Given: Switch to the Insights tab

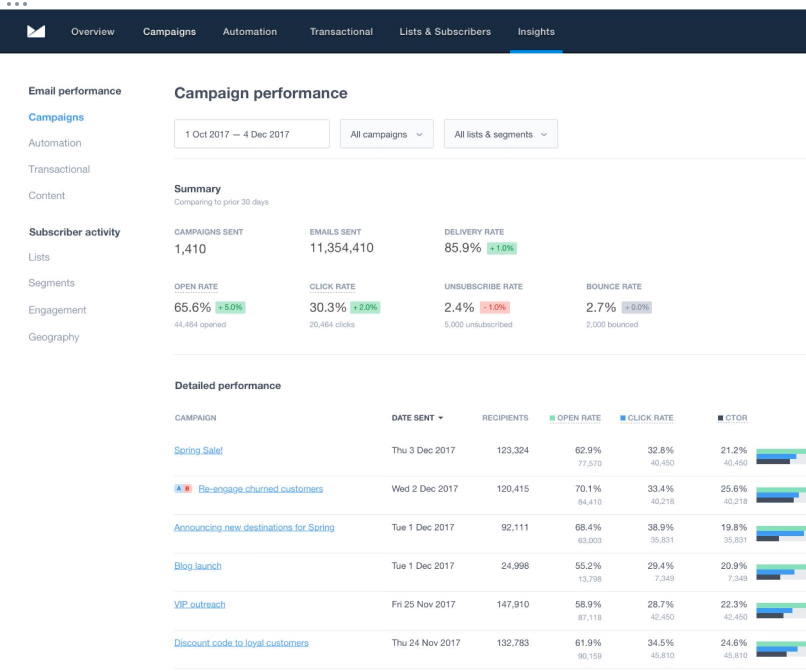Looking at the screenshot, I should click(536, 32).
